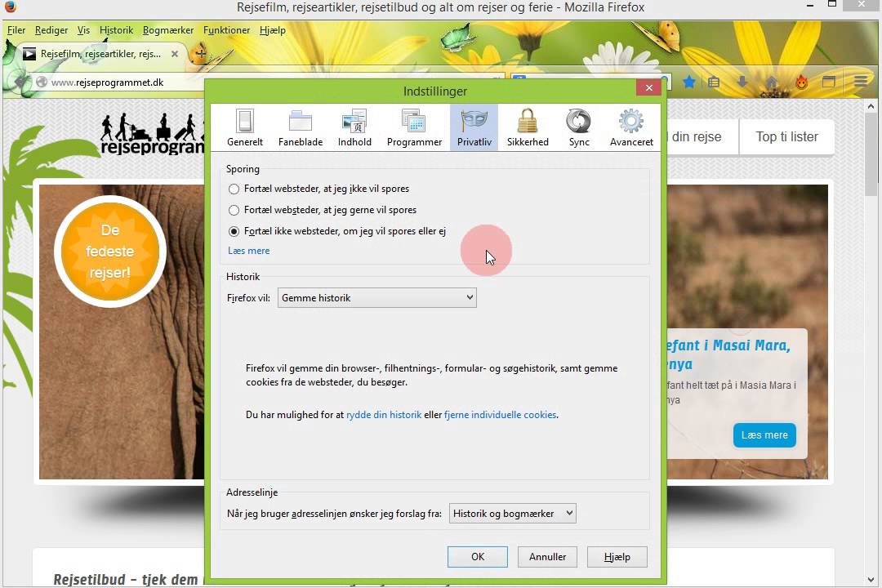Open the Indhold settings panel
882x588 pixels.
354,127
